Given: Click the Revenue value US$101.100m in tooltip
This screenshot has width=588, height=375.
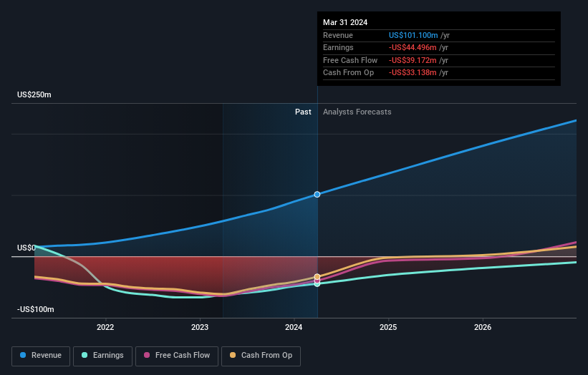Looking at the screenshot, I should click(413, 35).
